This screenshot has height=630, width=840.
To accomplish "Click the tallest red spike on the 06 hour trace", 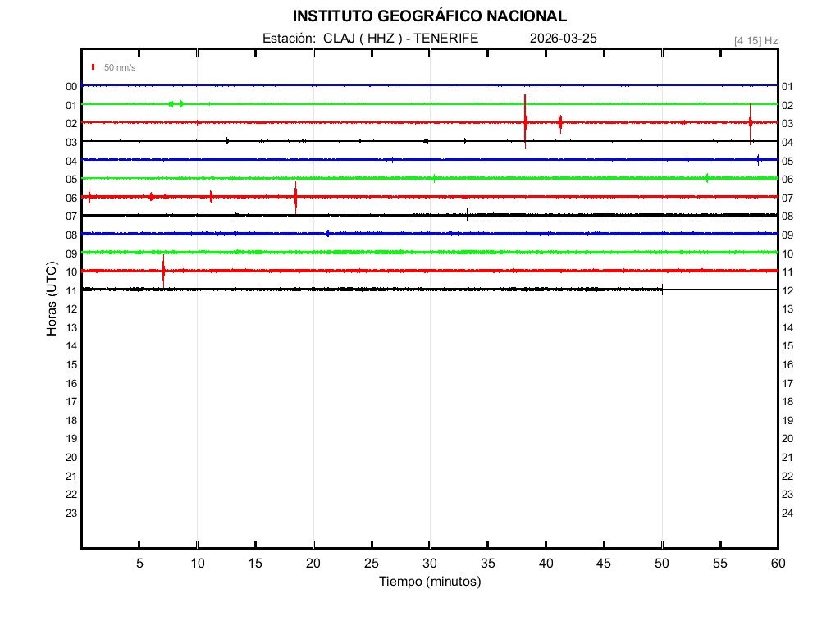I will coord(295,197).
